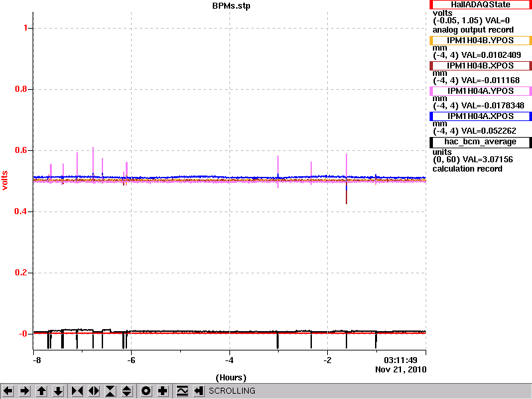Click the red volts y-axis label

click(5, 180)
